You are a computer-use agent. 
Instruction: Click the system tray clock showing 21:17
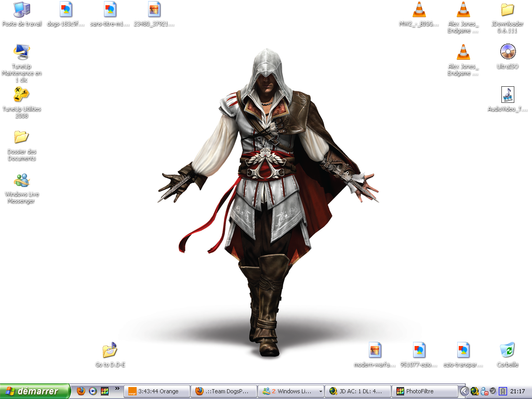(x=517, y=391)
